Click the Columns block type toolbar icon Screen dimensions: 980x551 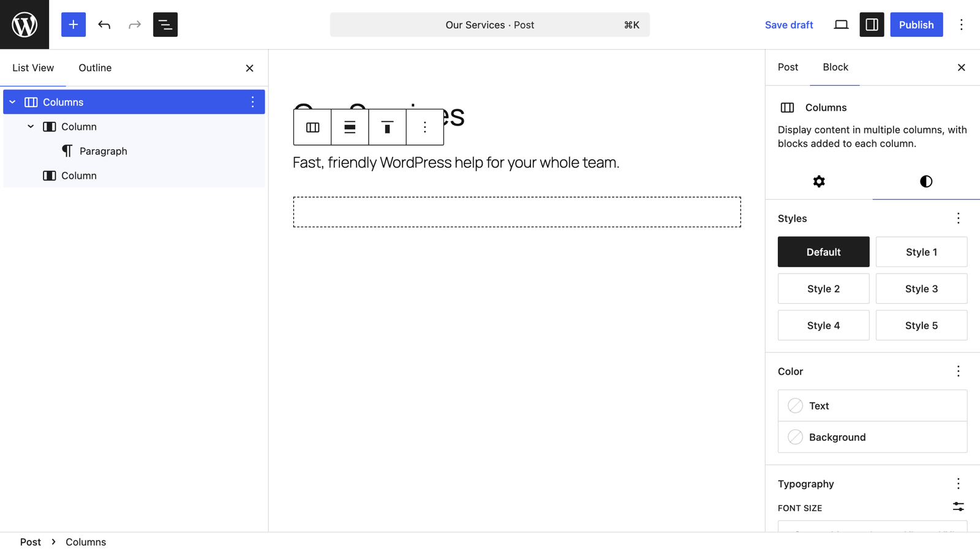tap(312, 127)
